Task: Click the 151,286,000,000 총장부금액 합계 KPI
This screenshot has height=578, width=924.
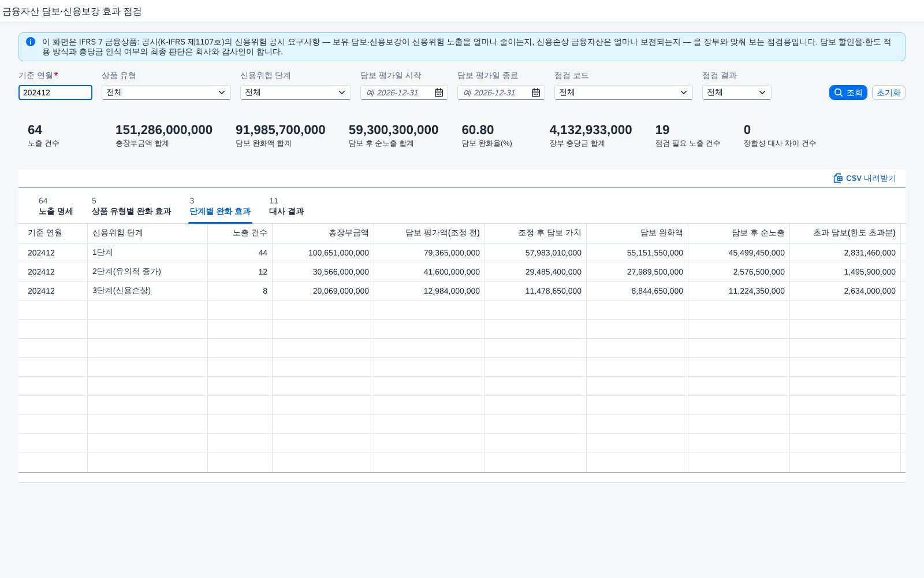Action: (x=164, y=135)
